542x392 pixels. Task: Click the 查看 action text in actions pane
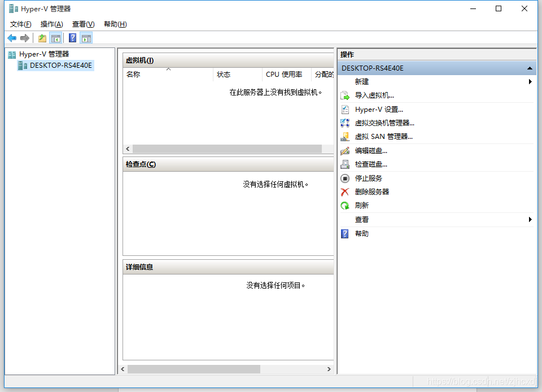[x=361, y=220]
